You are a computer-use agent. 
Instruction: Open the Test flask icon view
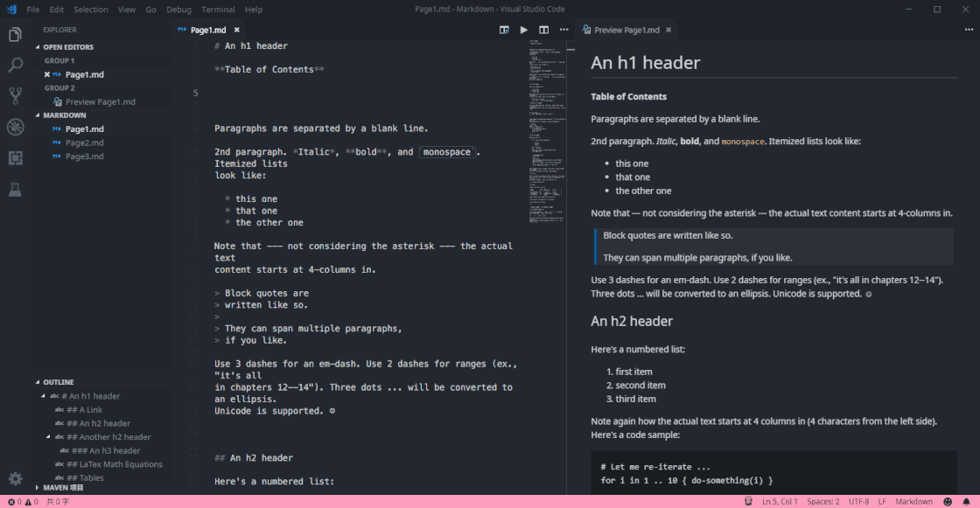coord(15,189)
